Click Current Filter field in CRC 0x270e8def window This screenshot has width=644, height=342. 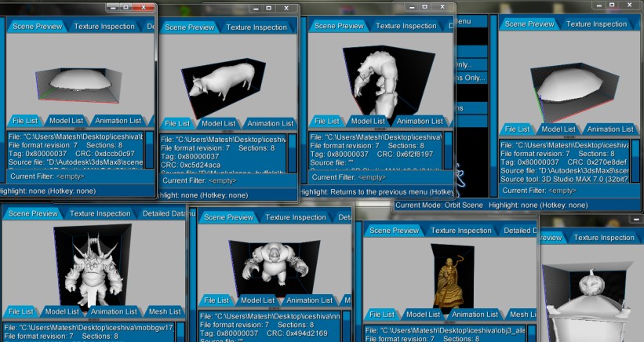[569, 191]
